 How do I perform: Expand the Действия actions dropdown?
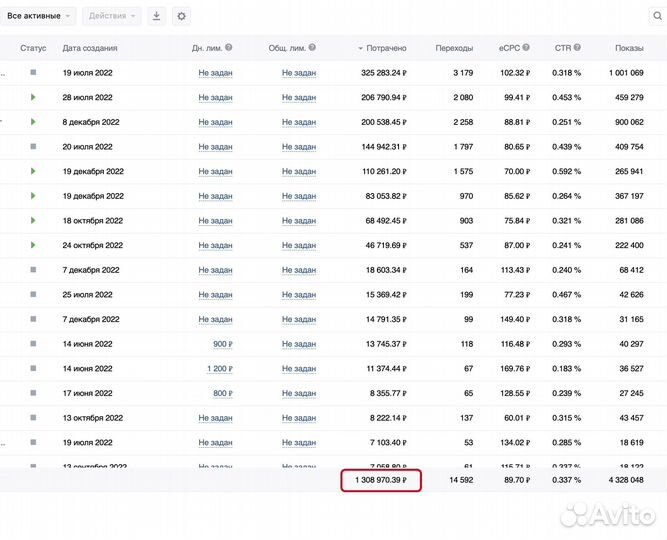pos(112,16)
